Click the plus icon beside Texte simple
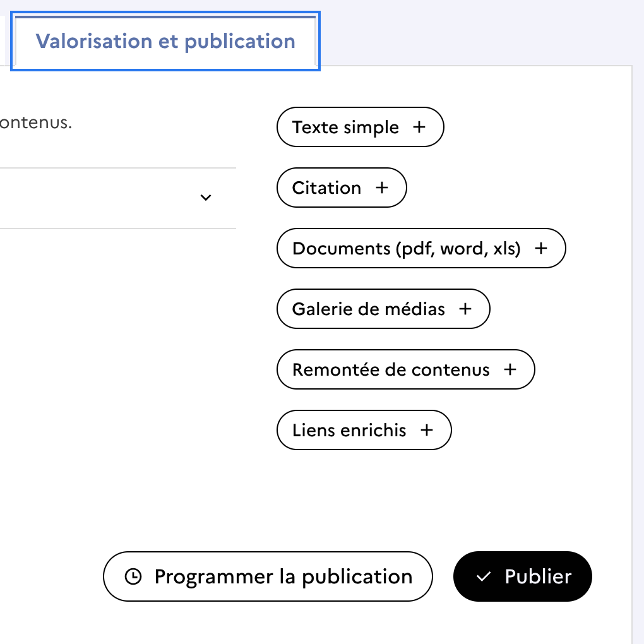Screen dimensions: 644x644 [x=419, y=127]
